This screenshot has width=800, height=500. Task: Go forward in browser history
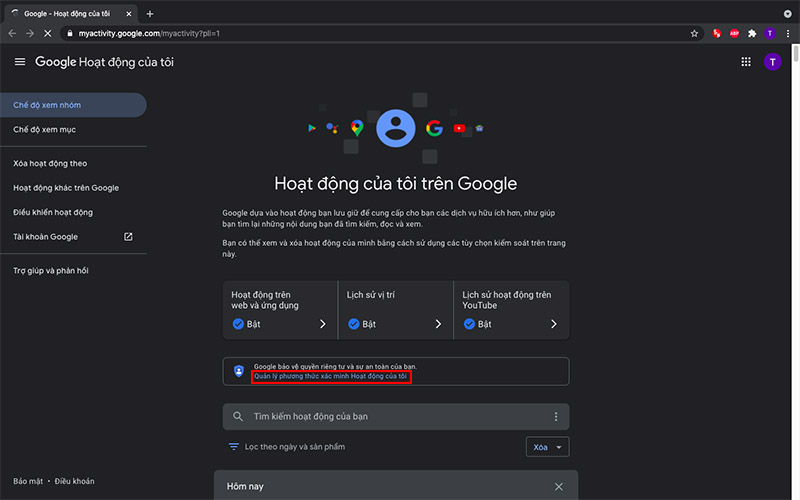(30, 33)
